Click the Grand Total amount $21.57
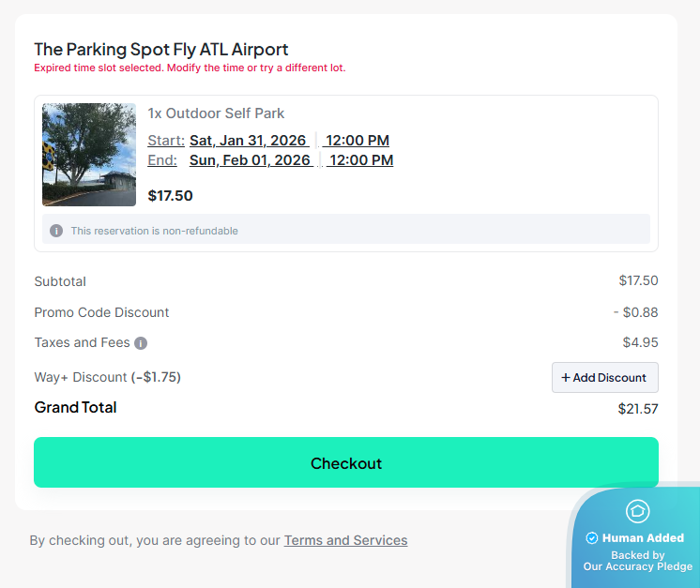Viewport: 700px width, 588px height. pyautogui.click(x=637, y=409)
